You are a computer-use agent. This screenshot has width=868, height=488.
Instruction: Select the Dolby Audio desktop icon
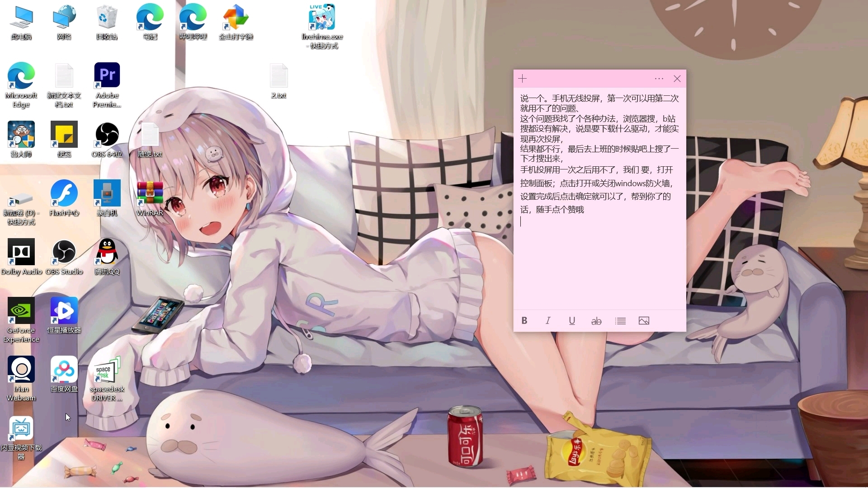pyautogui.click(x=21, y=252)
